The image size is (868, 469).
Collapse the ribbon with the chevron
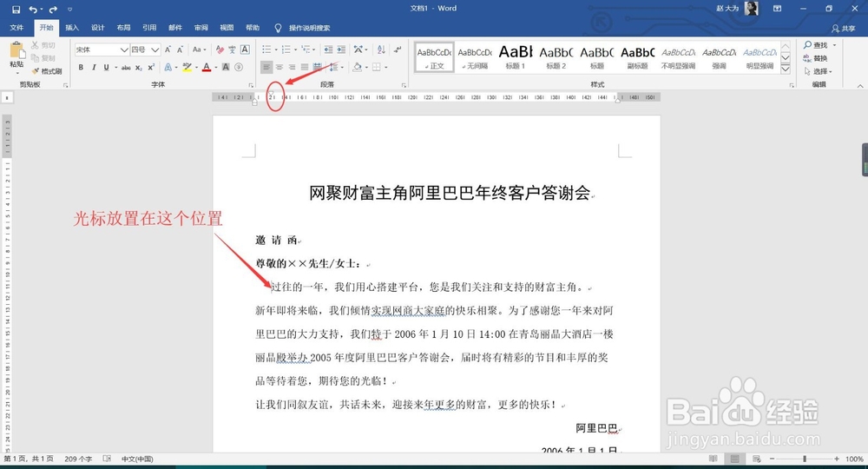click(x=859, y=86)
